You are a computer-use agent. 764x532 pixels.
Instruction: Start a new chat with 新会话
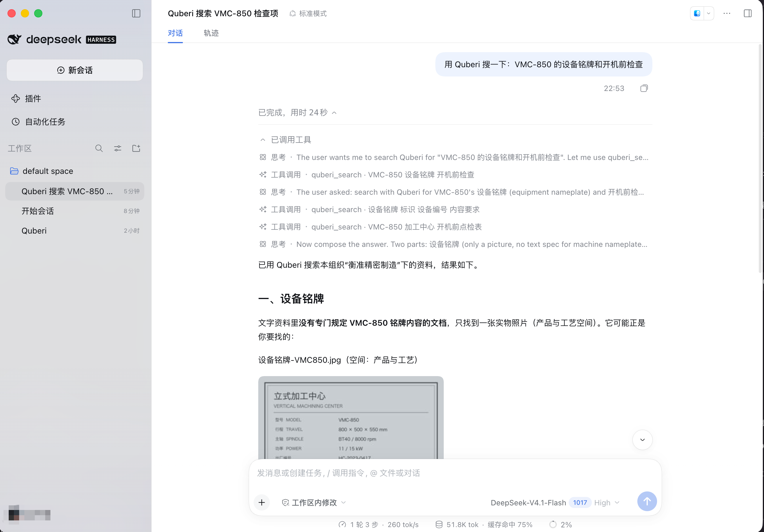[75, 70]
